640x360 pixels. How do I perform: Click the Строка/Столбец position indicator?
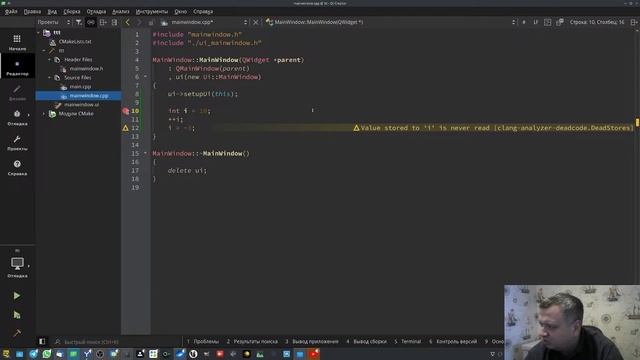pos(597,22)
